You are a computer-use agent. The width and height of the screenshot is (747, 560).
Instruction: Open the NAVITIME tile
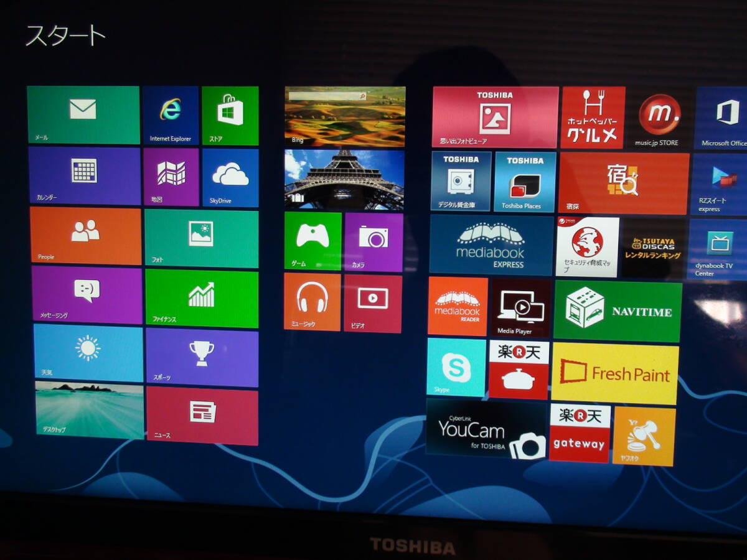tap(618, 310)
